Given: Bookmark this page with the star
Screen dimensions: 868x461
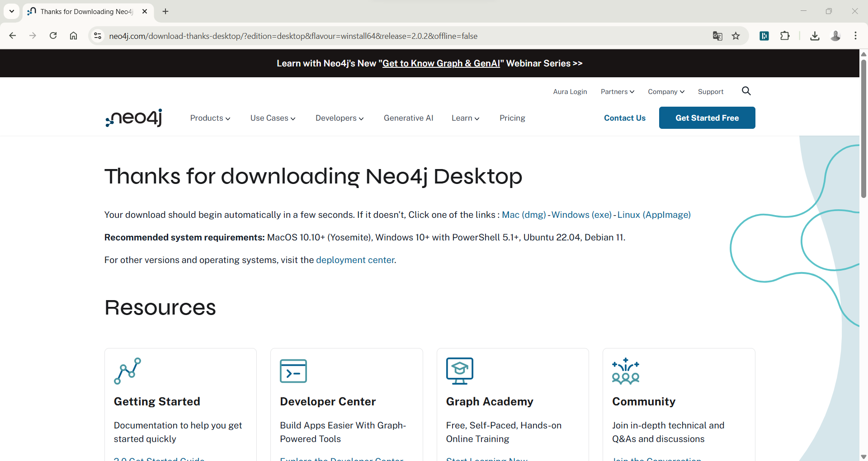Looking at the screenshot, I should click(x=736, y=36).
